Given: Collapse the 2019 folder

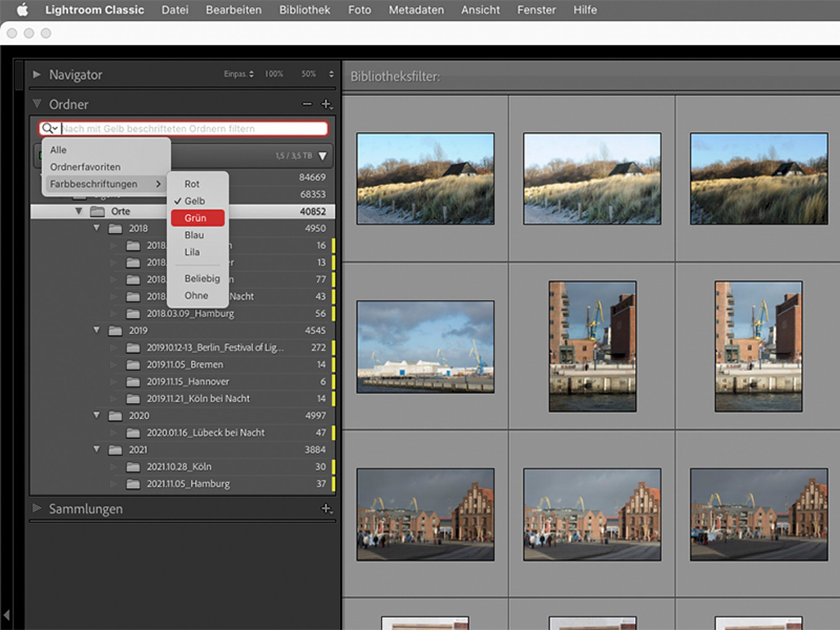Looking at the screenshot, I should coord(97,330).
